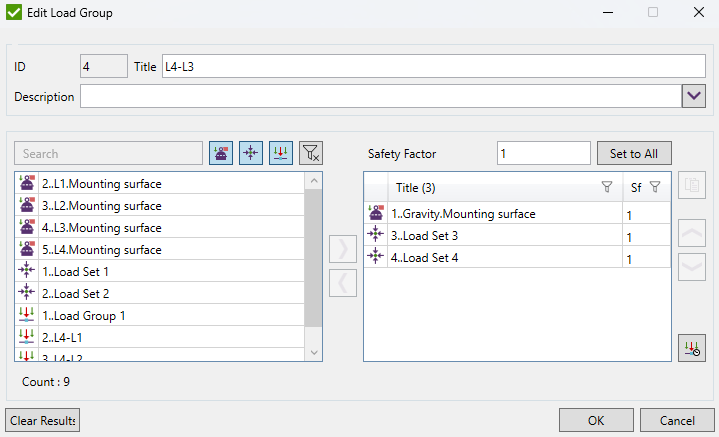Click into the Safety Factor field

[x=541, y=154]
